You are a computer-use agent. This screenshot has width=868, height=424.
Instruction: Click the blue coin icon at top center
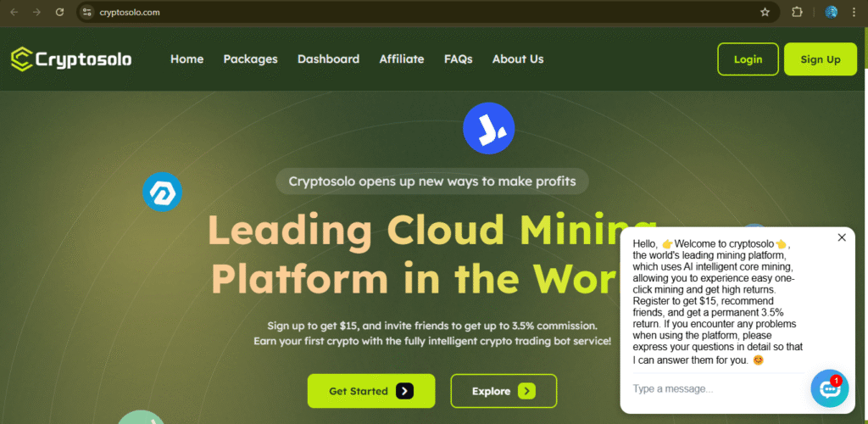pyautogui.click(x=489, y=128)
